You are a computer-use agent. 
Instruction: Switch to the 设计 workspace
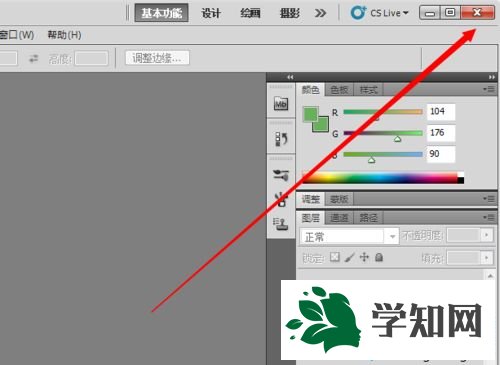pyautogui.click(x=211, y=13)
